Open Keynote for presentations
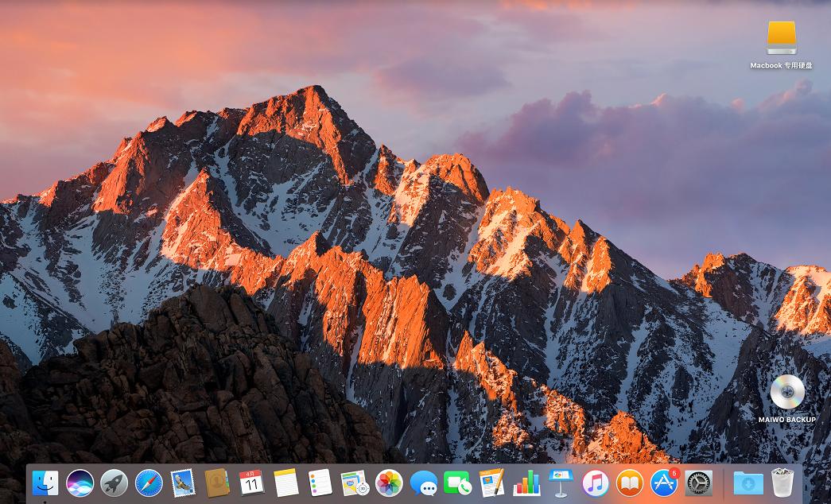 (560, 483)
